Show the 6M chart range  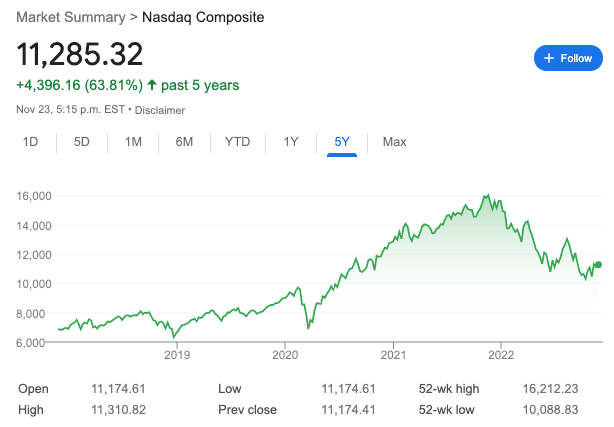point(184,142)
